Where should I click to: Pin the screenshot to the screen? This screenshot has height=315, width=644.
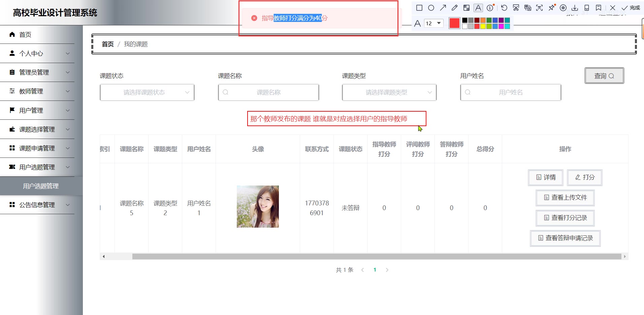pos(551,8)
